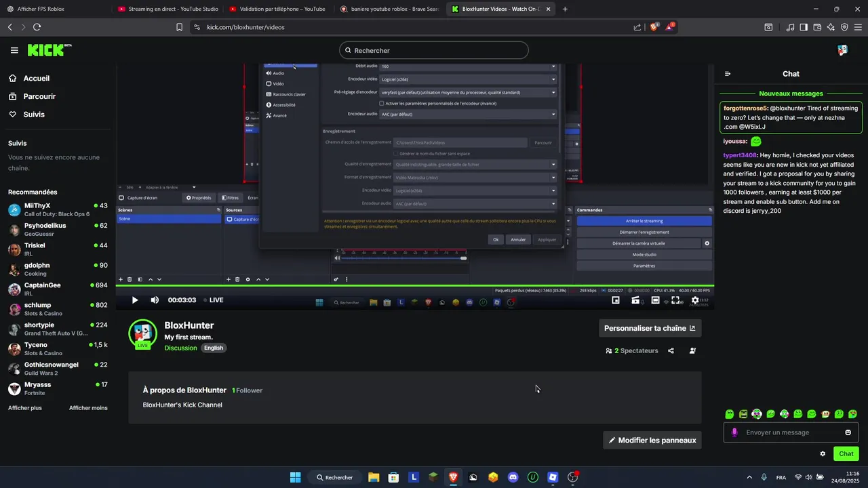Open the Tyceno recommended channel

(x=58, y=348)
